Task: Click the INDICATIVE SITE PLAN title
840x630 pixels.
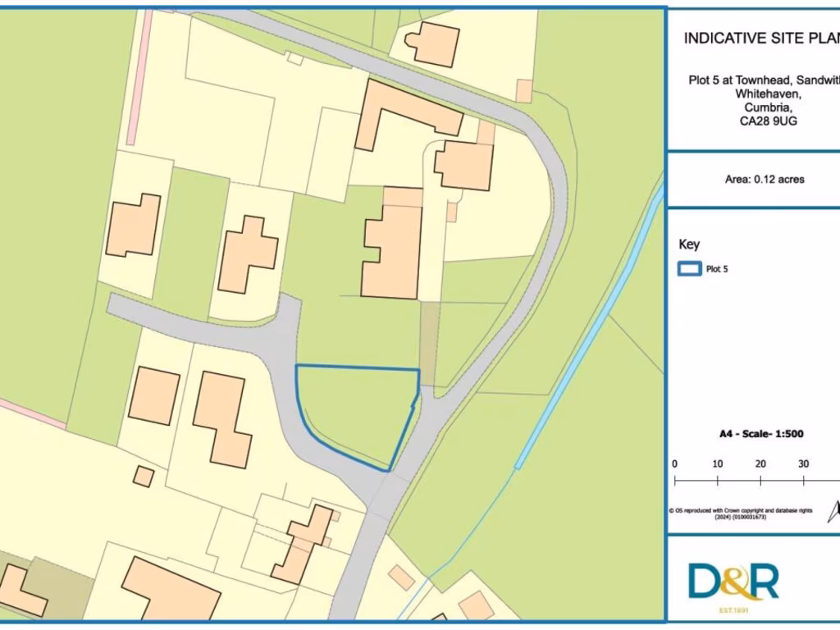Action: (x=760, y=38)
